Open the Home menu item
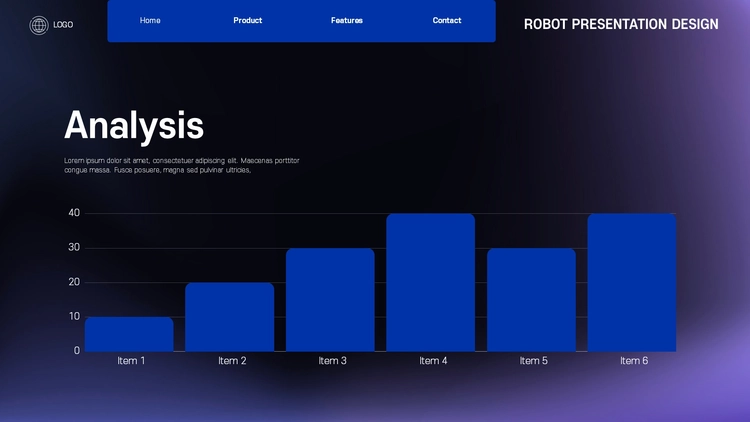Screen dimensions: 750x422 tap(150, 21)
